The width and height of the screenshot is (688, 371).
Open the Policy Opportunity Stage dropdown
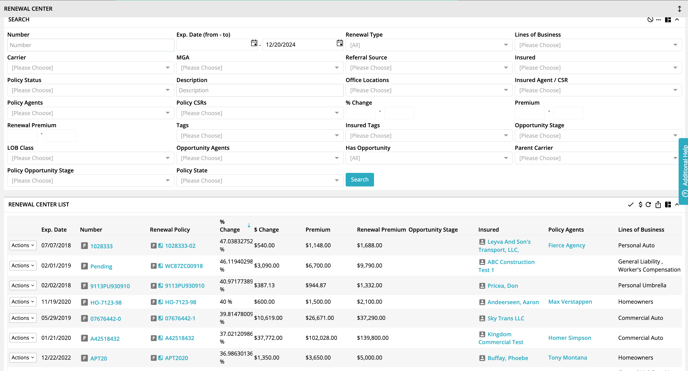tap(90, 181)
